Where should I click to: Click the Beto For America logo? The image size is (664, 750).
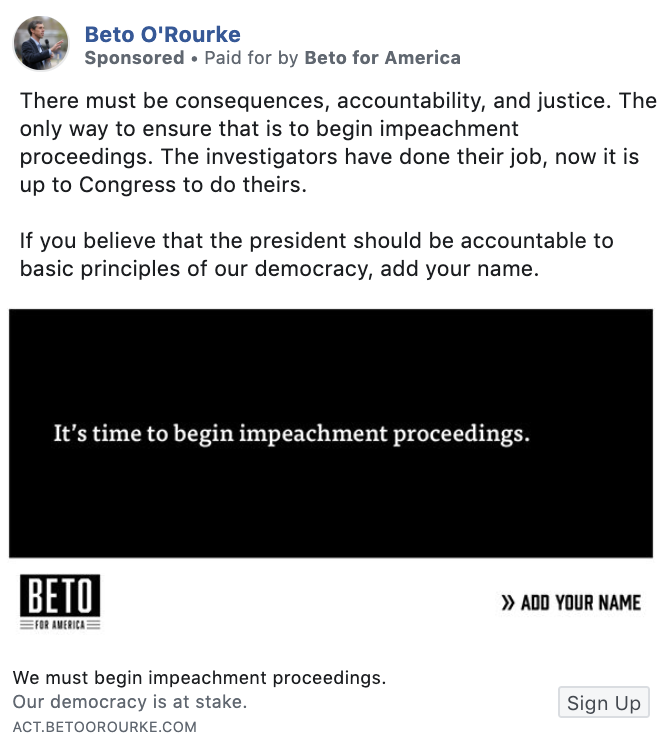click(60, 602)
